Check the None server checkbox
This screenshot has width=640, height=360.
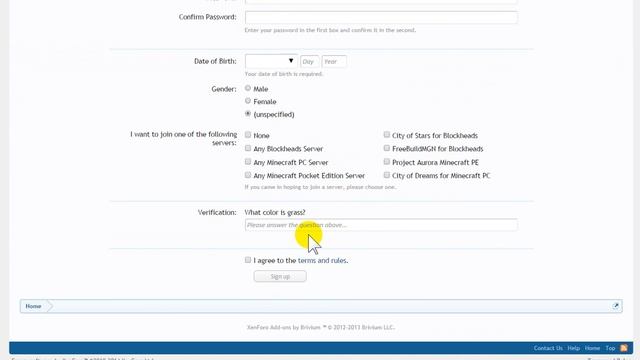click(x=248, y=135)
